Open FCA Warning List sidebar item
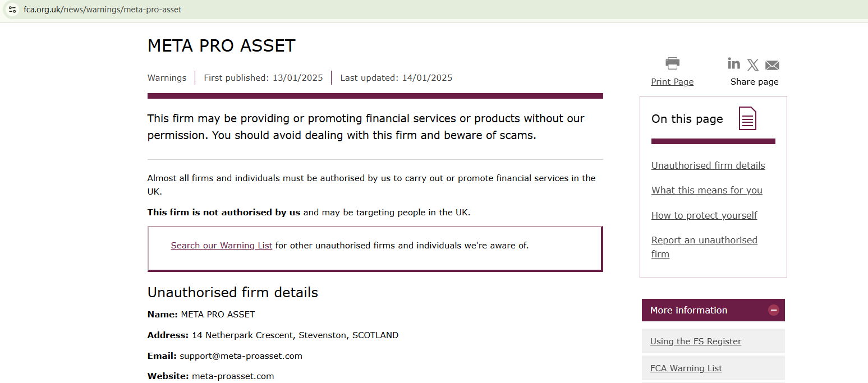This screenshot has width=868, height=383. click(x=686, y=368)
